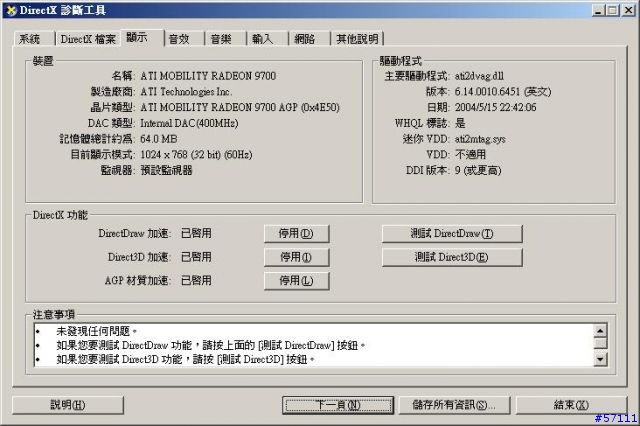This screenshot has width=640, height=426.
Task: Click Direct3D 加速 status 已啟用
Action: click(196, 257)
